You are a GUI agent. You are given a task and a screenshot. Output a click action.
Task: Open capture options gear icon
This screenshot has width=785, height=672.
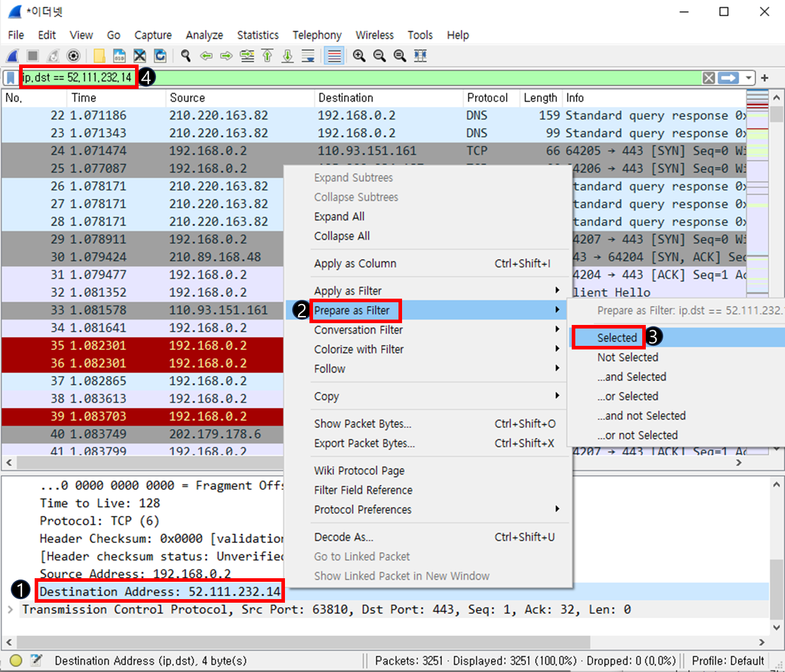tap(73, 56)
